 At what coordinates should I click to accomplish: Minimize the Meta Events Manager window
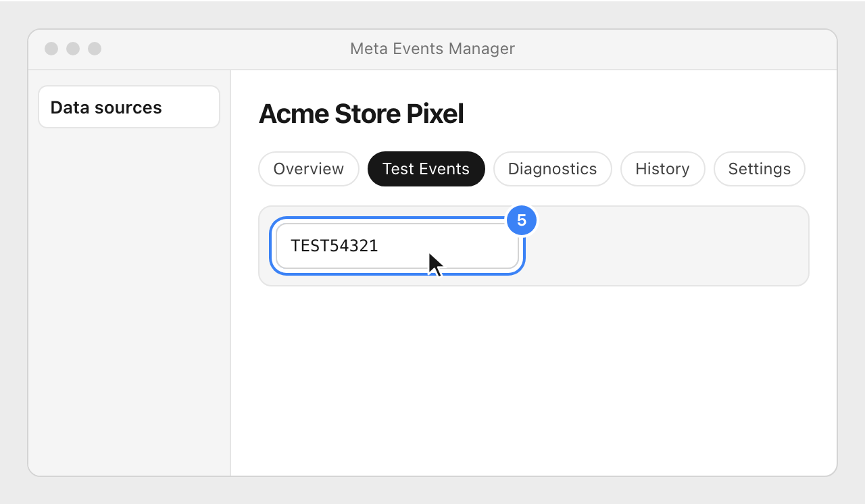(x=73, y=49)
